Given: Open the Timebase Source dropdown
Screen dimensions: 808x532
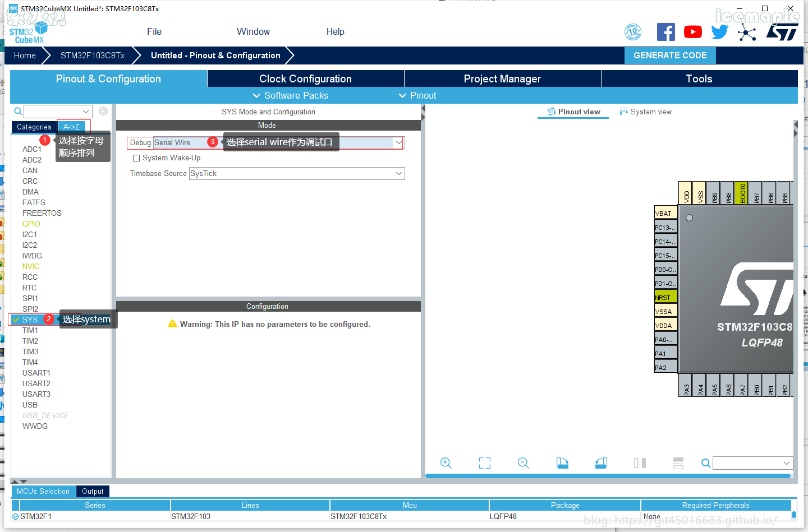Looking at the screenshot, I should (x=399, y=173).
